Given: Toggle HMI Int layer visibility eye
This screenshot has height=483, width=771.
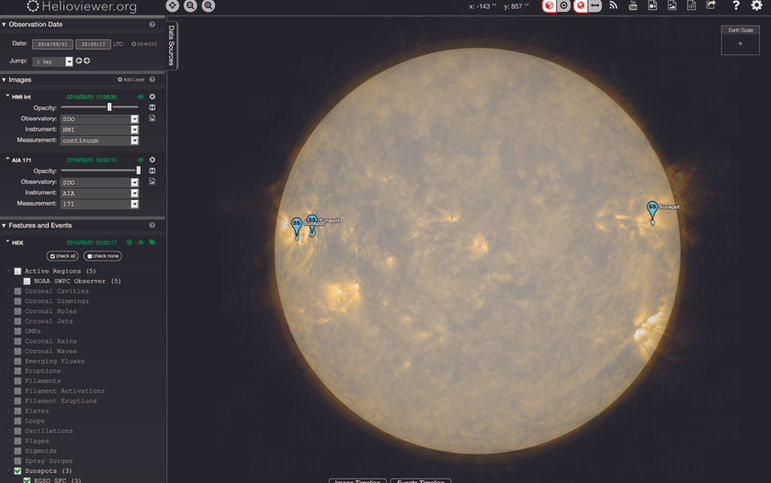Looking at the screenshot, I should [141, 97].
